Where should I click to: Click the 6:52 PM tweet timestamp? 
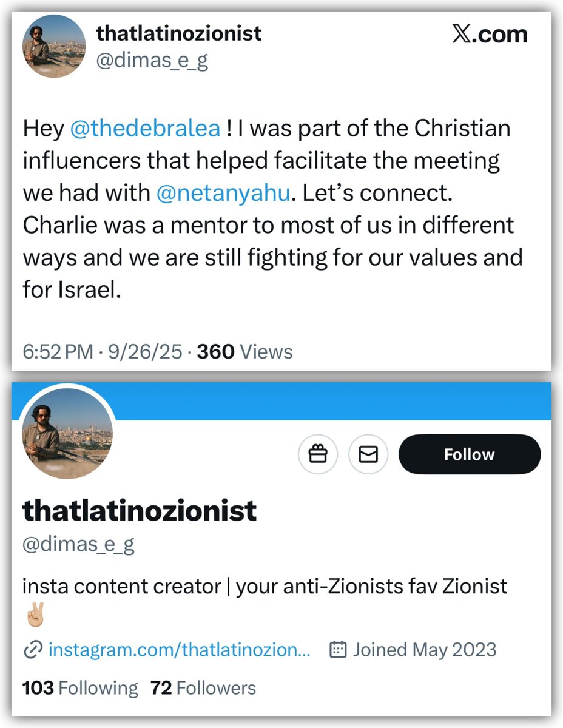pyautogui.click(x=58, y=352)
